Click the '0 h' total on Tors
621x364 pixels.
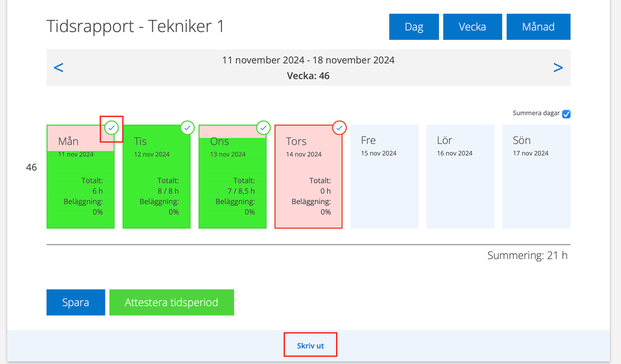coord(326,191)
